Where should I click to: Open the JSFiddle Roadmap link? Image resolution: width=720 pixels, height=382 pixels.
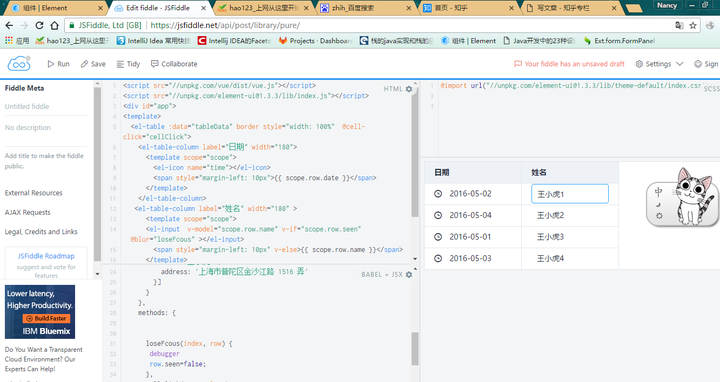[46, 256]
